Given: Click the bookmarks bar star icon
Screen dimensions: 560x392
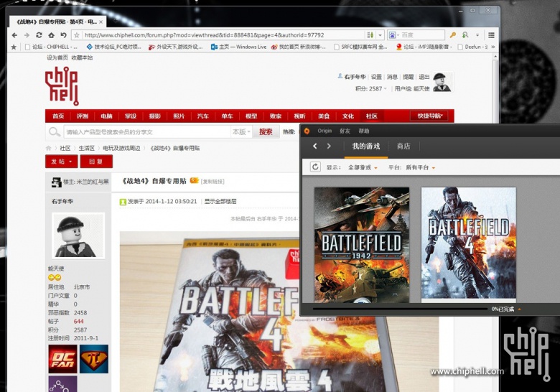Looking at the screenshot, I should pos(14,47).
